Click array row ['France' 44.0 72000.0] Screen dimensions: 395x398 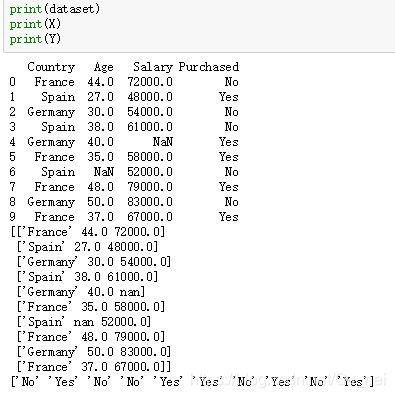pos(88,232)
